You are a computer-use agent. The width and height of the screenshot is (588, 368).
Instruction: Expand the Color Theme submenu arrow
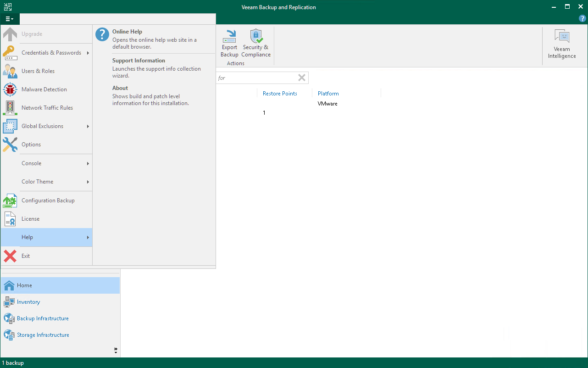pyautogui.click(x=88, y=182)
